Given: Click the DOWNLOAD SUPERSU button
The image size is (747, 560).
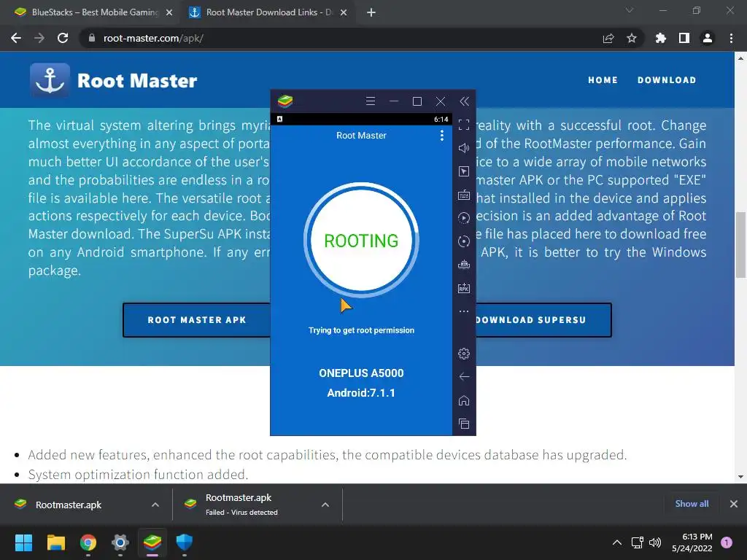Looking at the screenshot, I should [x=543, y=320].
